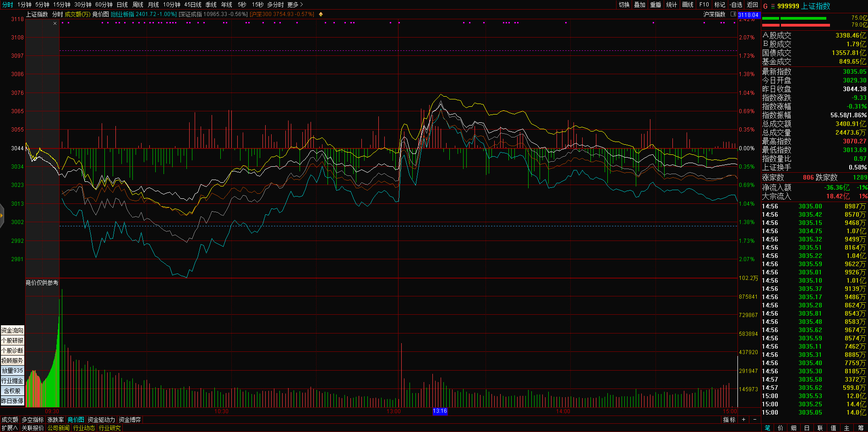Image resolution: width=868 pixels, height=432 pixels.
Task: Click the 画线 drawing tool button
Action: [688, 5]
